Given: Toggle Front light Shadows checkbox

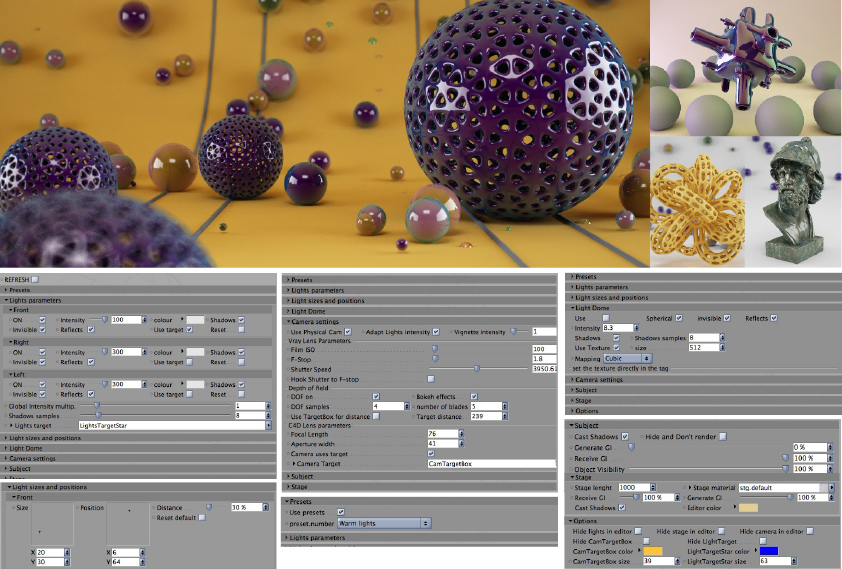Looking at the screenshot, I should [x=242, y=320].
